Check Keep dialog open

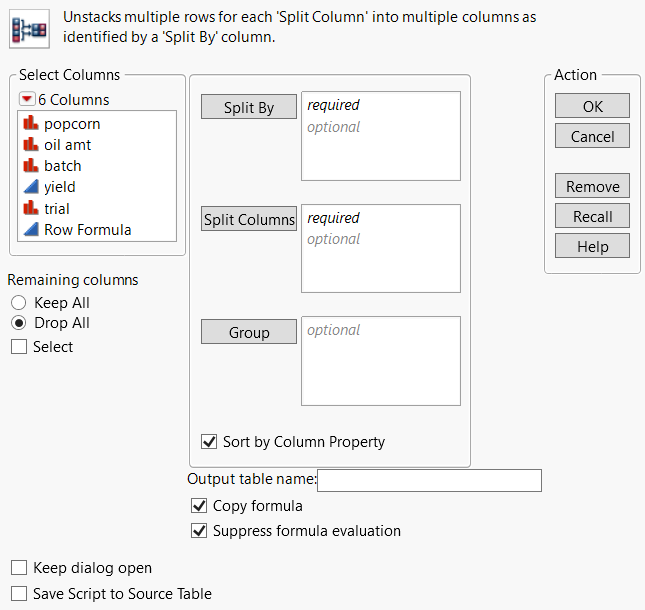tap(19, 568)
